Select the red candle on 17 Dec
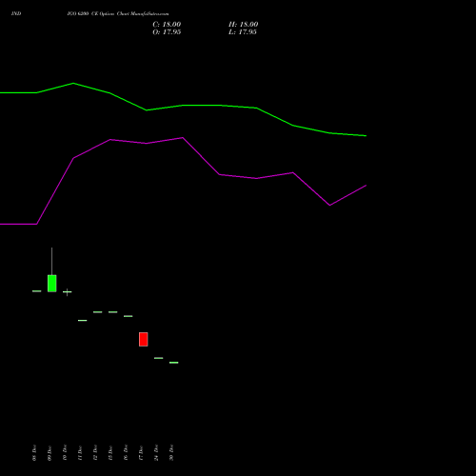Viewport: 476px width, 476px height. pyautogui.click(x=144, y=339)
